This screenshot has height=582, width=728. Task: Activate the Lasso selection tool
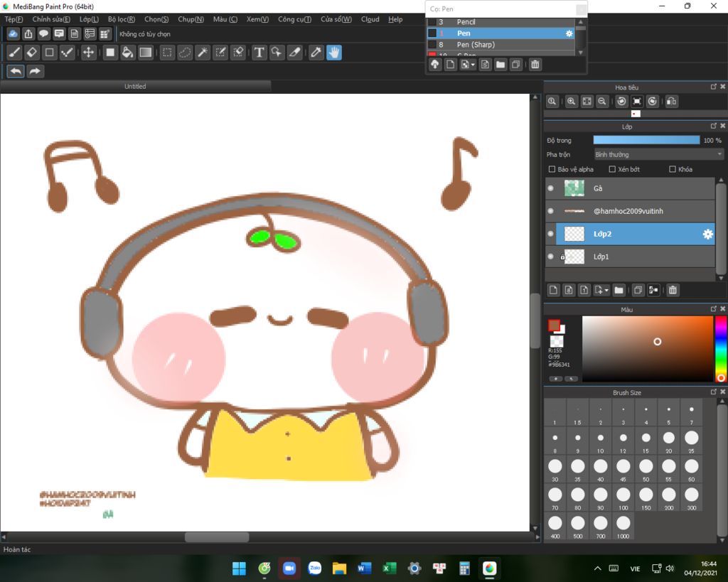tap(185, 53)
